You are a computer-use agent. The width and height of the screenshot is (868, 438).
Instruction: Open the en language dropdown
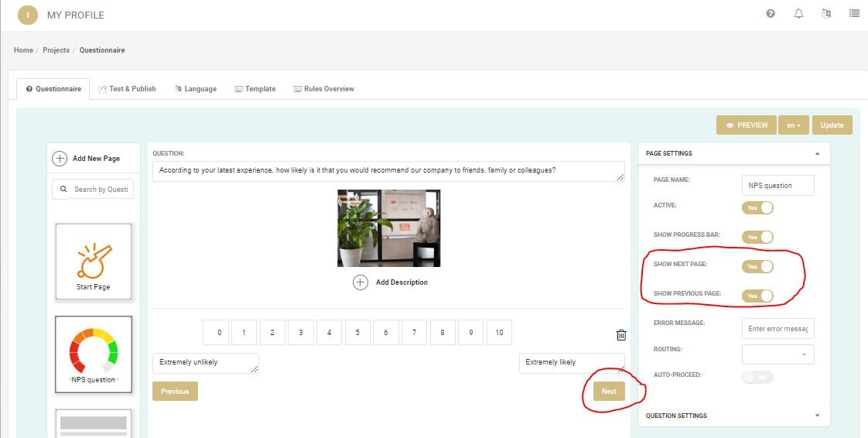[x=794, y=125]
